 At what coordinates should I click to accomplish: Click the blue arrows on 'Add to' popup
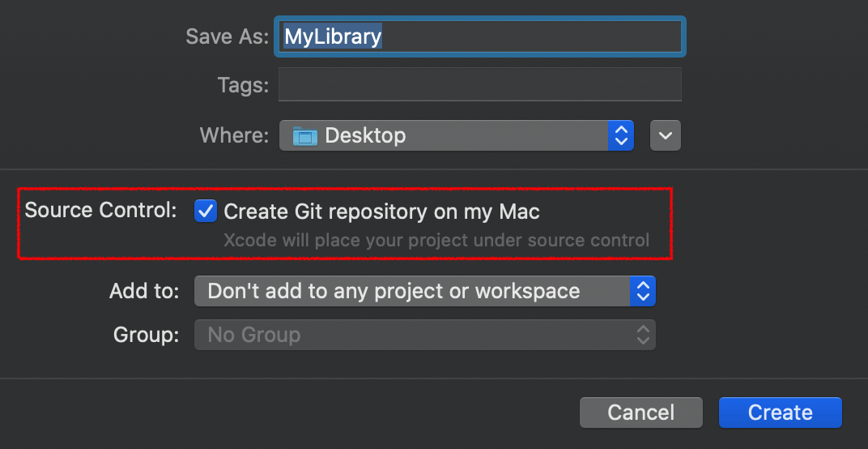click(x=643, y=291)
